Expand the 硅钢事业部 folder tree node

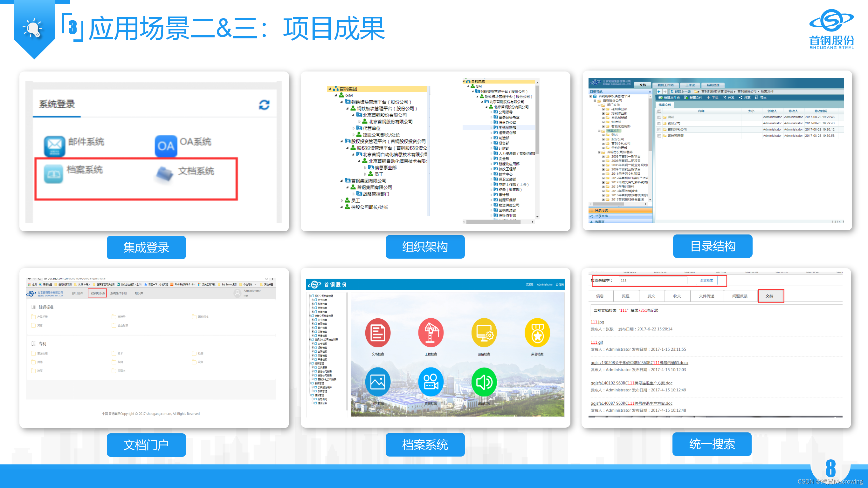pyautogui.click(x=603, y=109)
